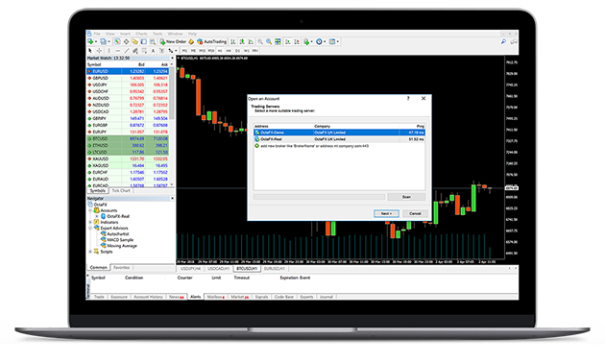Open the New Chart dropdown arrow
This screenshot has height=364, width=605.
96,41
